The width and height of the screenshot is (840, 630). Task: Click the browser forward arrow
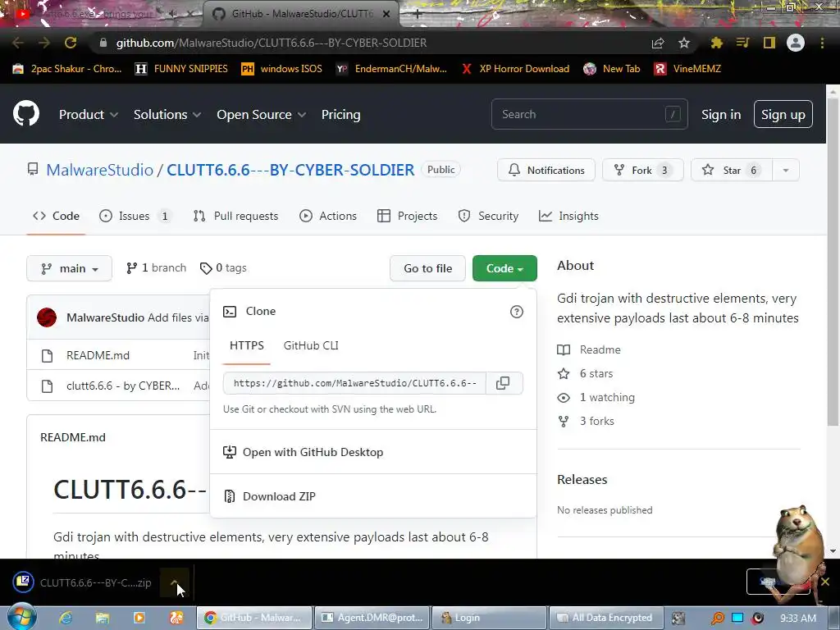click(44, 43)
